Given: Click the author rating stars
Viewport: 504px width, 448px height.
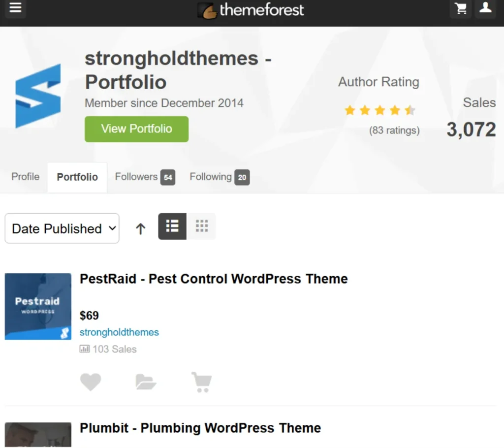Looking at the screenshot, I should 380,111.
